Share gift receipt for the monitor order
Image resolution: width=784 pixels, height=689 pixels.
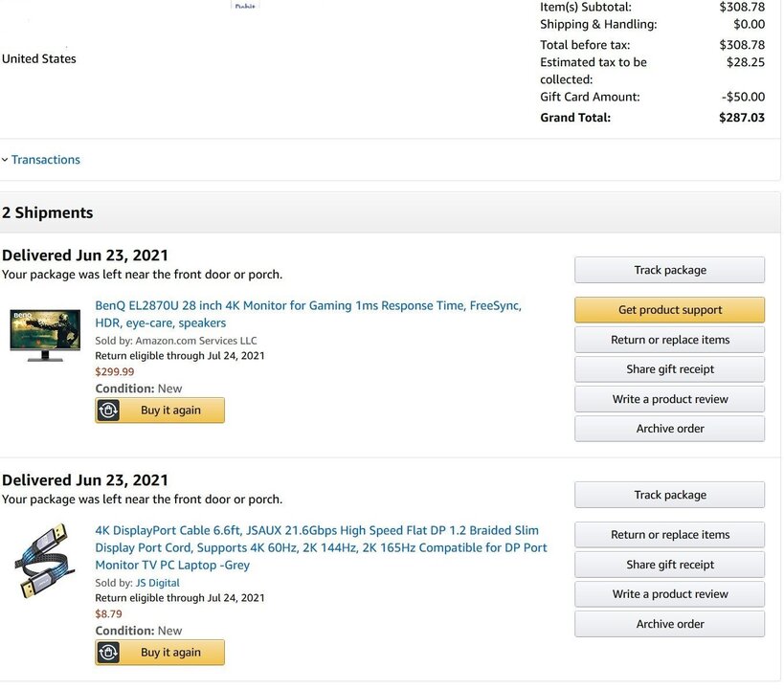click(x=668, y=368)
